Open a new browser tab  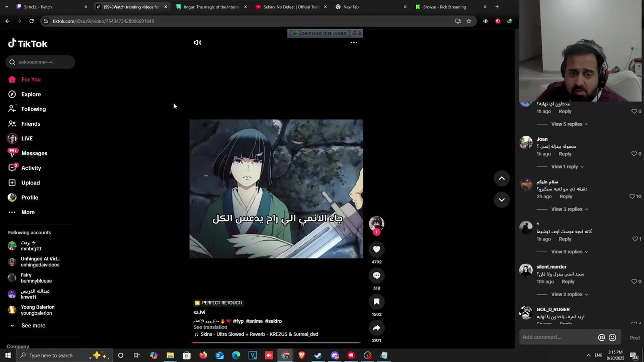coord(497,7)
